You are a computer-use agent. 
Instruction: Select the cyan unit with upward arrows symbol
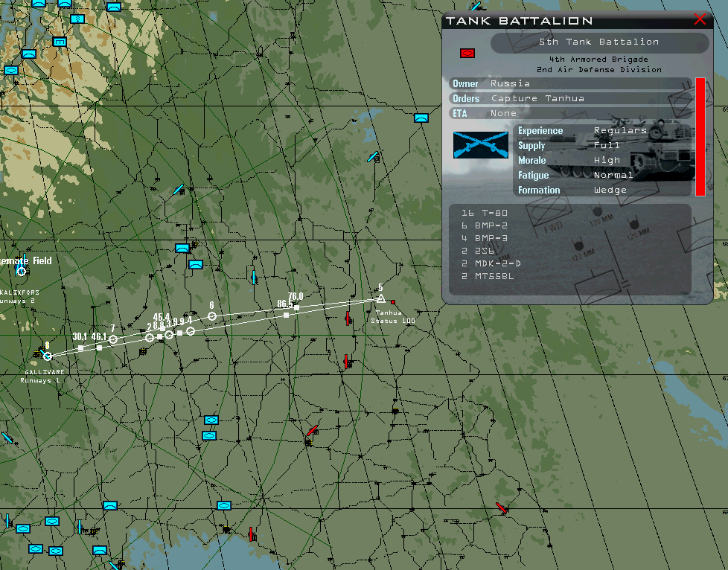(77, 19)
